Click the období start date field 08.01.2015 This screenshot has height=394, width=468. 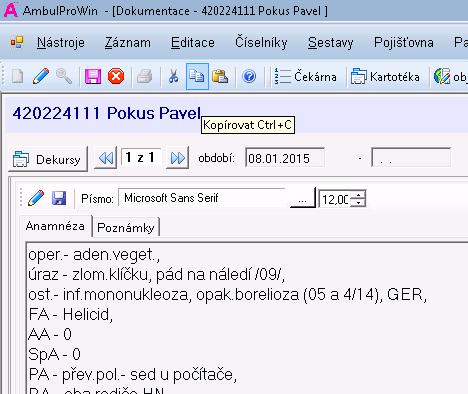tap(285, 158)
